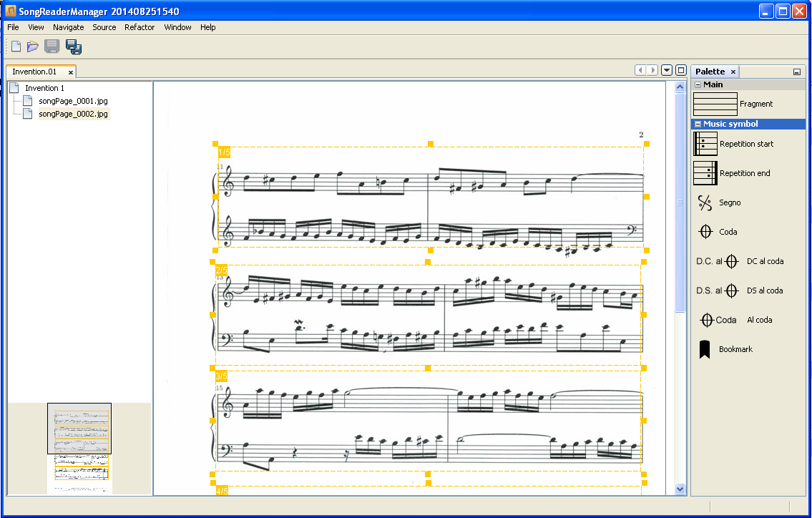Image resolution: width=812 pixels, height=518 pixels.
Task: Click the page overview thumbnail
Action: point(79,449)
